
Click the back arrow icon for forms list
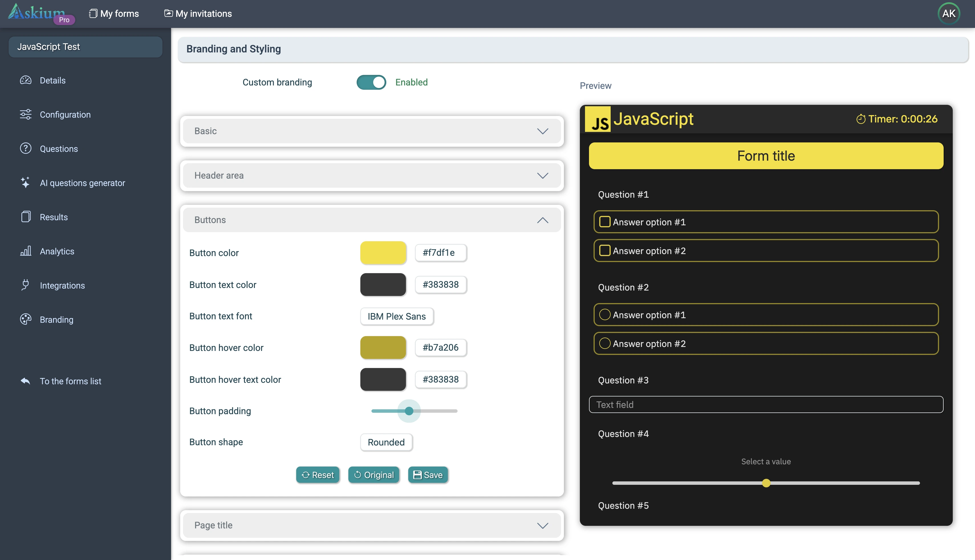25,381
